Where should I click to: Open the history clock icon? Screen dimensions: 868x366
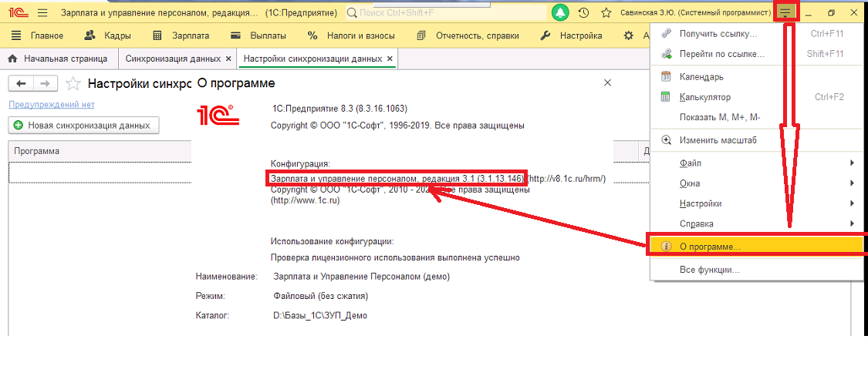583,12
